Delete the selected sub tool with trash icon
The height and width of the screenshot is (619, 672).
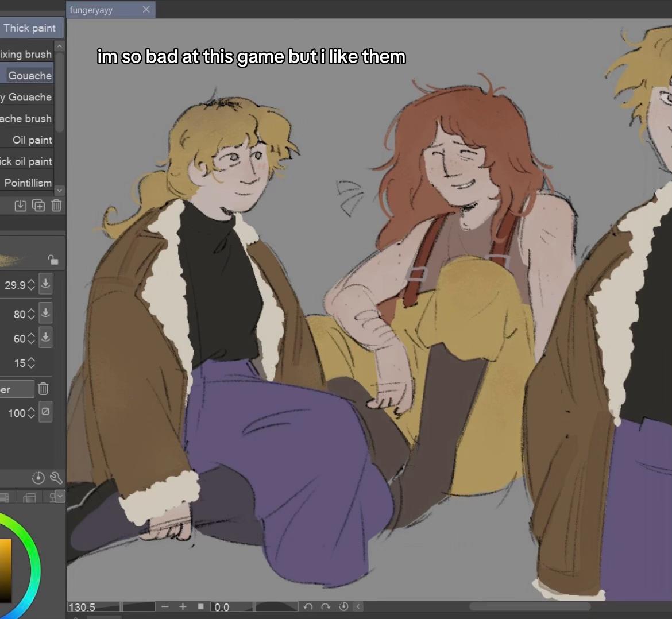tap(56, 206)
